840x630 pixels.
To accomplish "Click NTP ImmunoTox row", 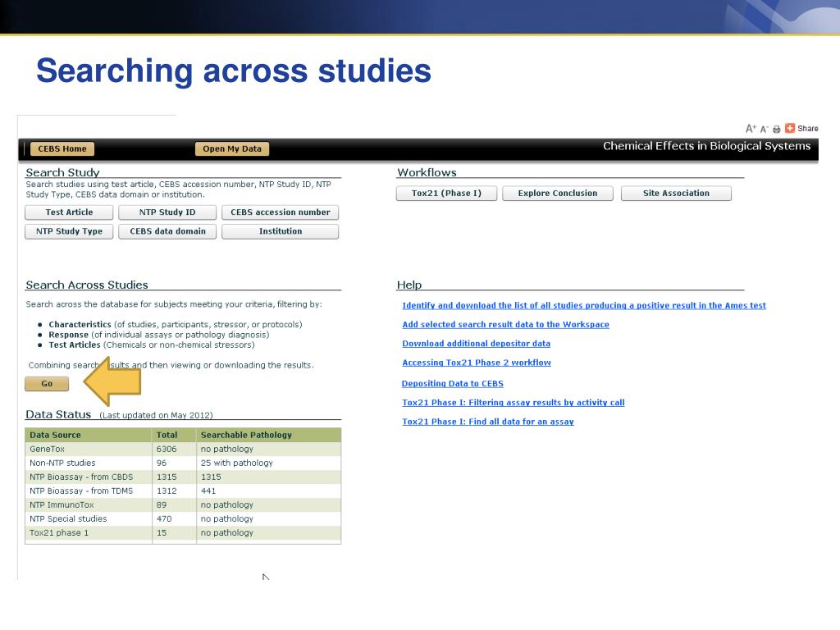I will [x=183, y=504].
